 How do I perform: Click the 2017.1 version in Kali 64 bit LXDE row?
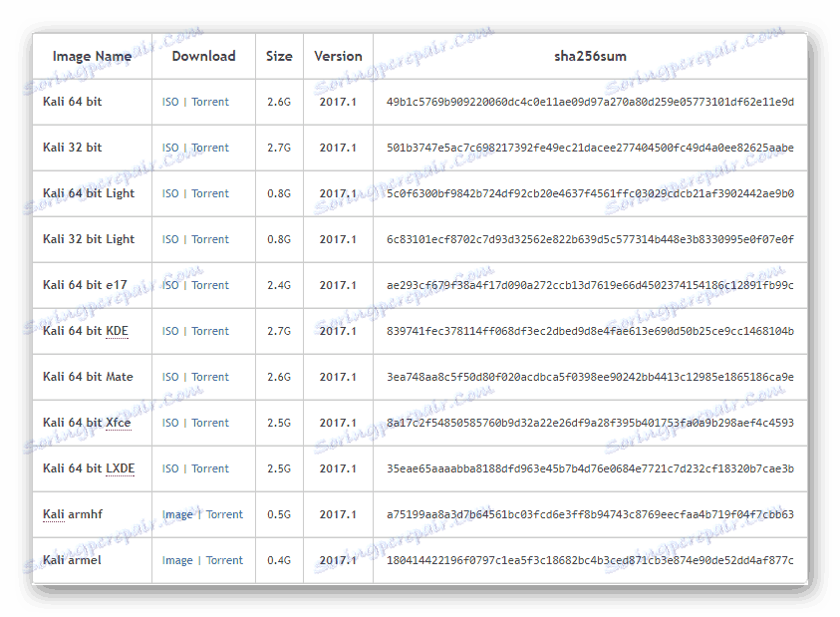[x=338, y=468]
